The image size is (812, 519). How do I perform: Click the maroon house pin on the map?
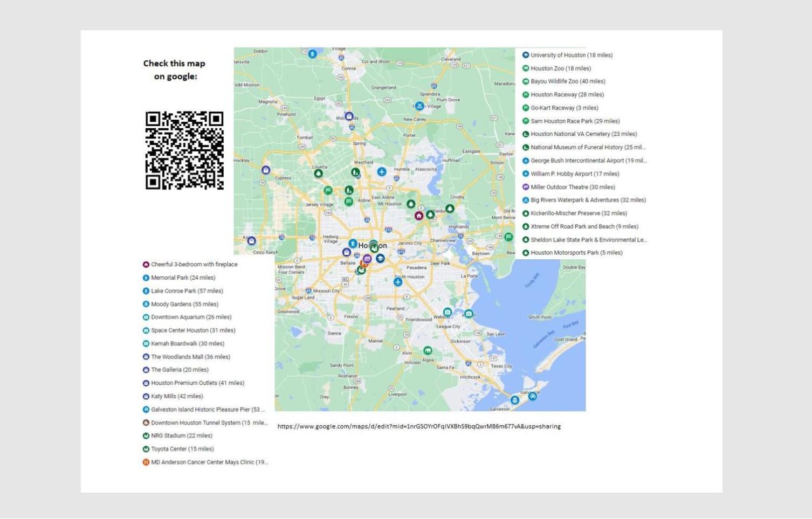[419, 216]
